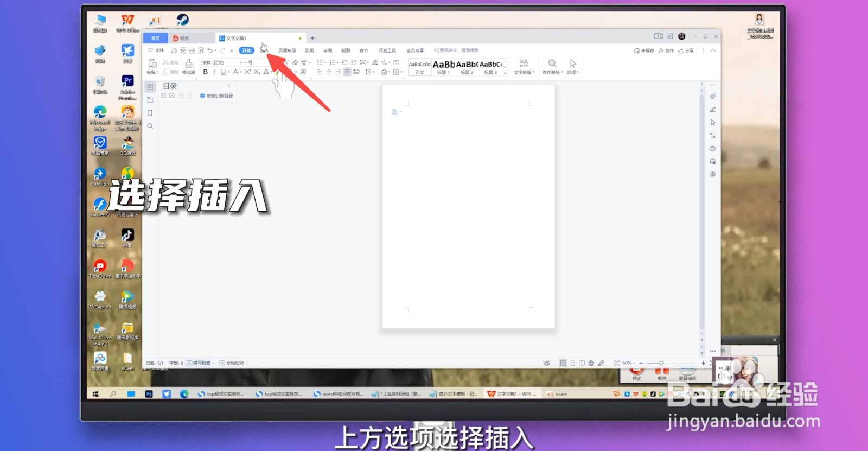Screen dimensions: 868x451
Task: Open the outline panel icon in left sidebar
Action: [150, 87]
